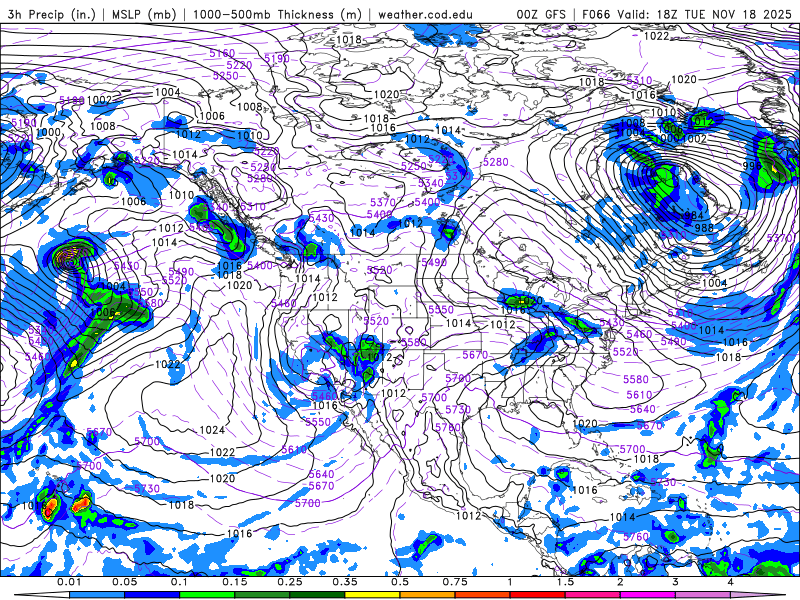Click the light blue 0.01 precipitation swatch
The height and width of the screenshot is (600, 800).
(x=96, y=595)
